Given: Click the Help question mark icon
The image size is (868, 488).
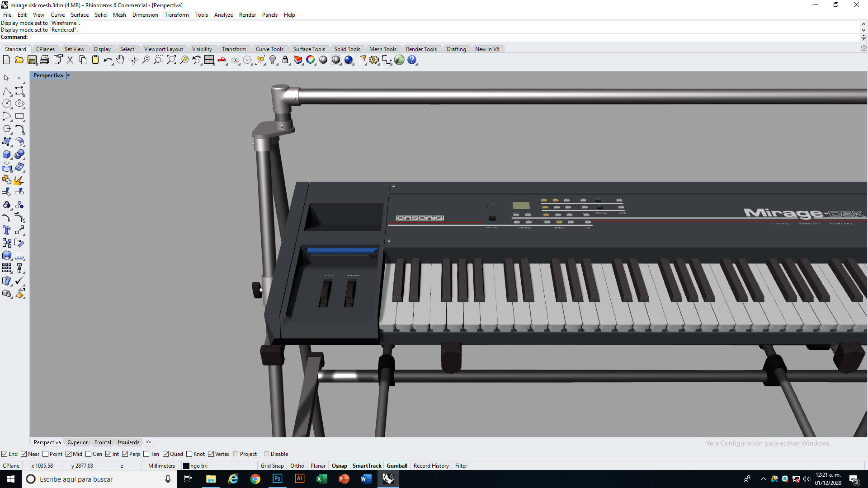Looking at the screenshot, I should tap(412, 60).
